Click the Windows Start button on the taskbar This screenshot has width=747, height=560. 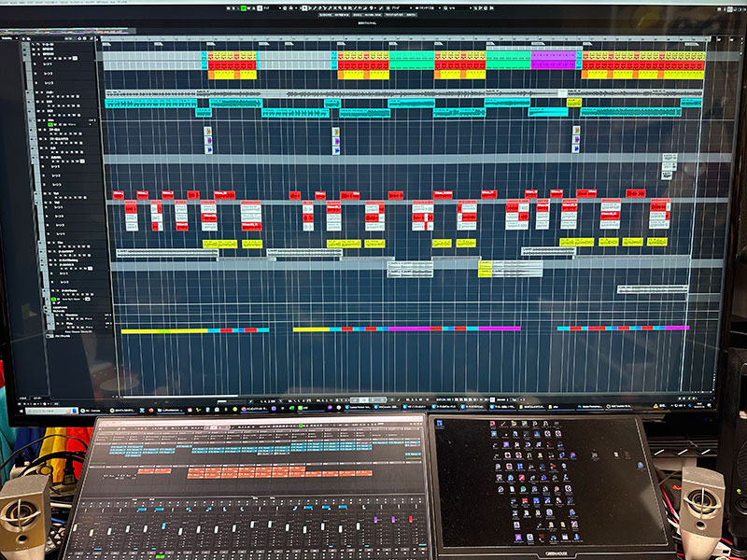tap(21, 410)
